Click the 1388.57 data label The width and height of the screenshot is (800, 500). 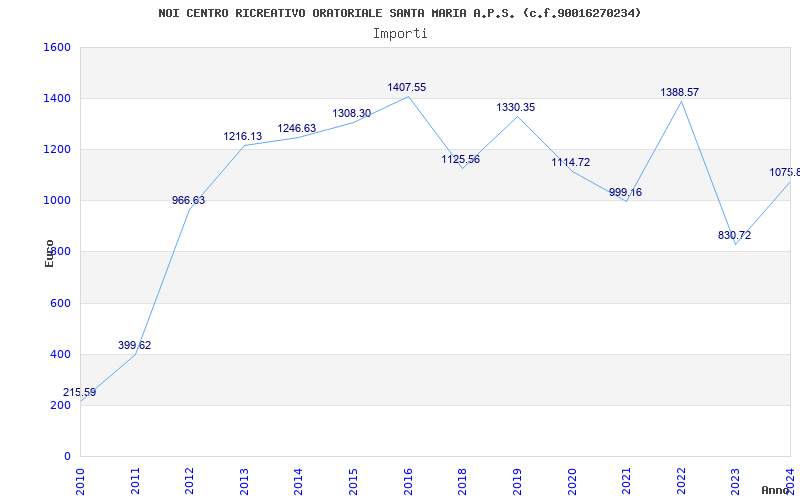pyautogui.click(x=680, y=92)
